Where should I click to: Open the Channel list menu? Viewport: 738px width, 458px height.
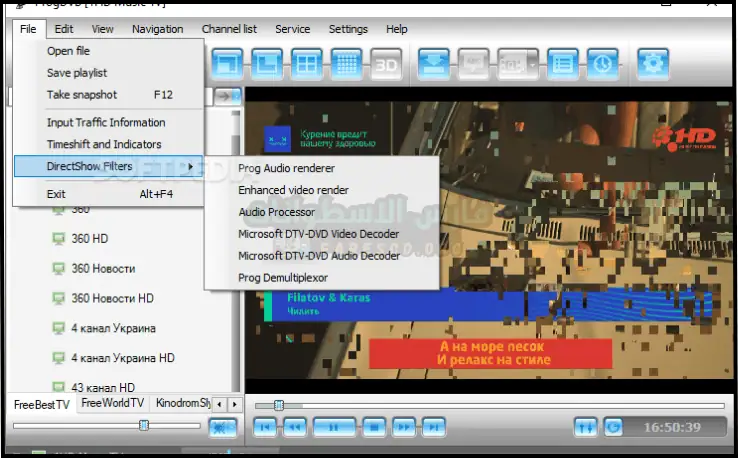[229, 30]
